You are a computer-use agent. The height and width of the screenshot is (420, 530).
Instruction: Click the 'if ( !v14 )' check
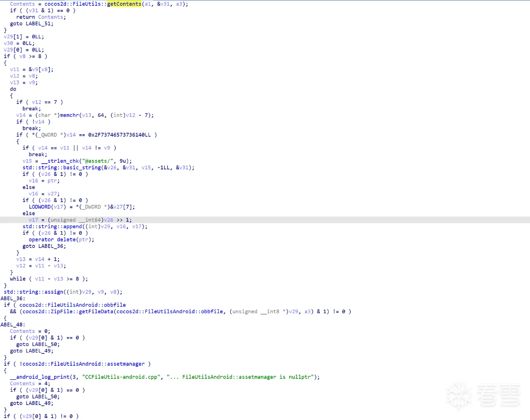click(34, 122)
